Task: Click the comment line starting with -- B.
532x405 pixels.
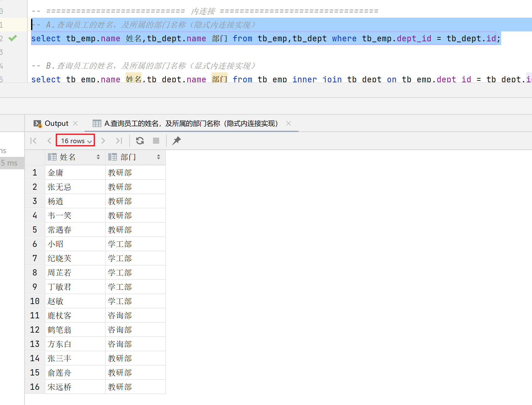Action: pyautogui.click(x=144, y=66)
